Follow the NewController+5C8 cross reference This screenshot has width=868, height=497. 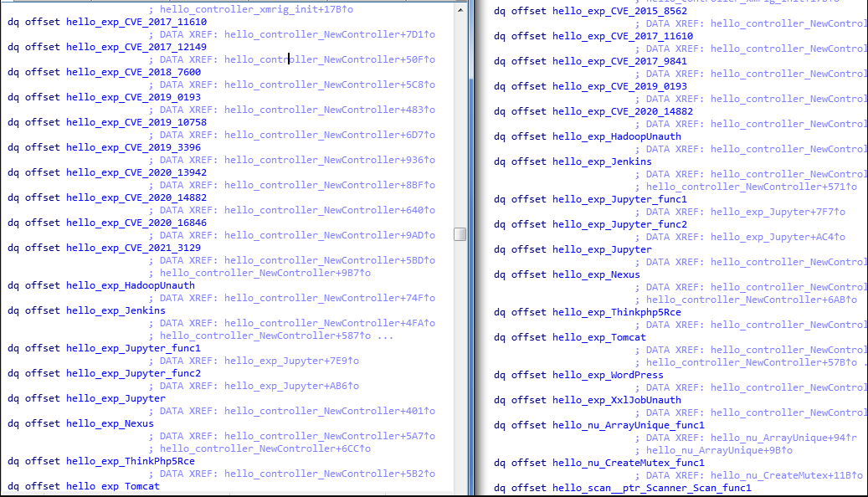pyautogui.click(x=330, y=85)
